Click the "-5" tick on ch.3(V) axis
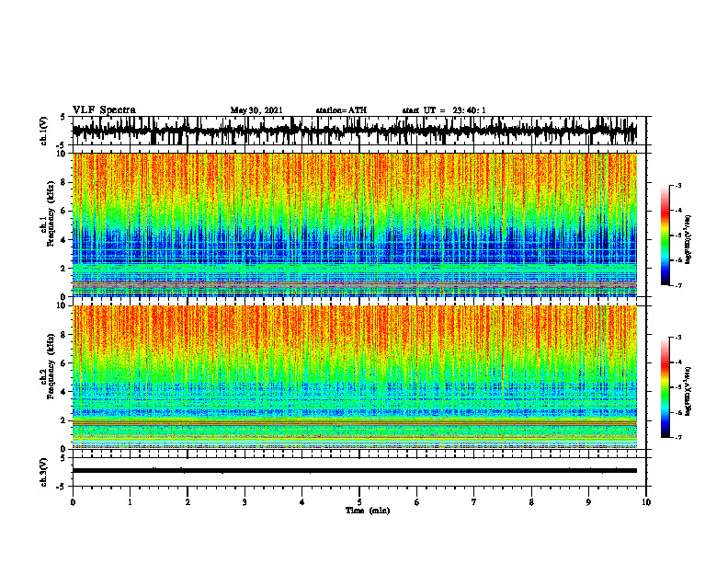Screen dimensions: 728x563 62,487
